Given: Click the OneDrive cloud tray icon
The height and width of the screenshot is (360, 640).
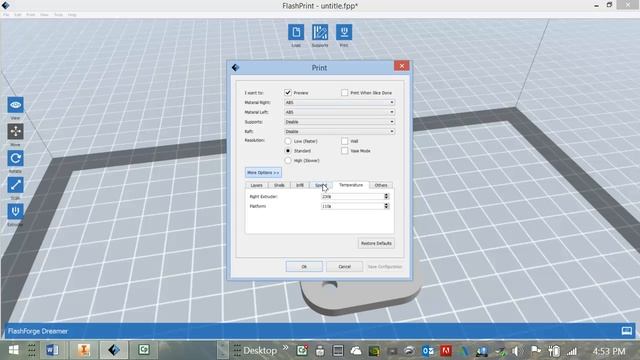Looking at the screenshot, I should (356, 351).
